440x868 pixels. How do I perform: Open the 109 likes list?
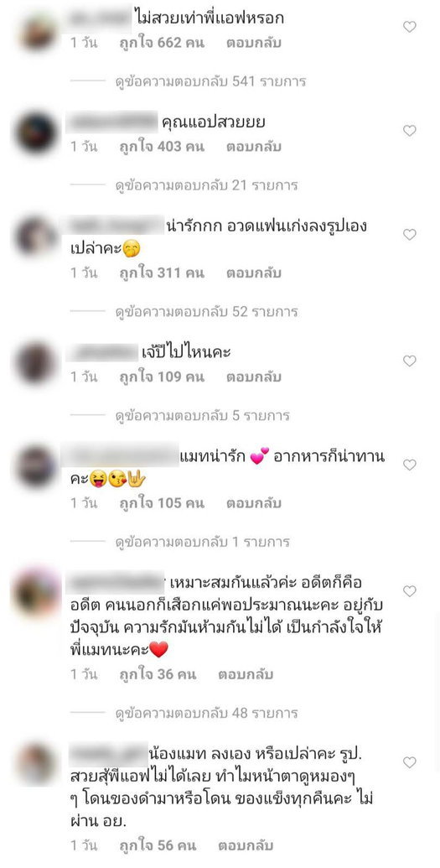coord(162,377)
